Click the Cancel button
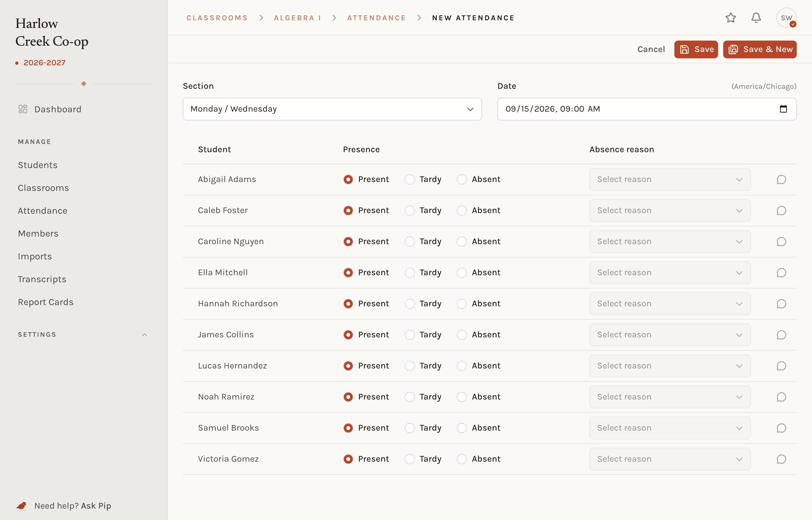Viewport: 812px width, 520px height. 651,49
